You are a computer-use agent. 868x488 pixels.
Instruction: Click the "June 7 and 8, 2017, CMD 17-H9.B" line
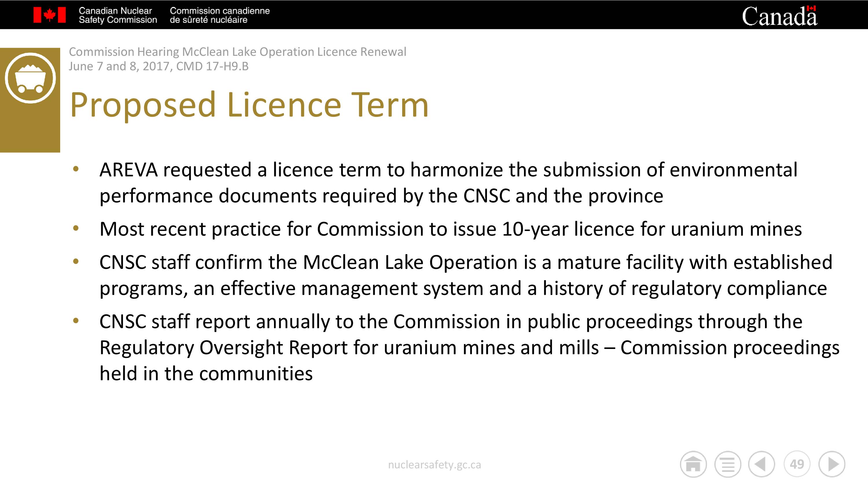[x=159, y=66]
